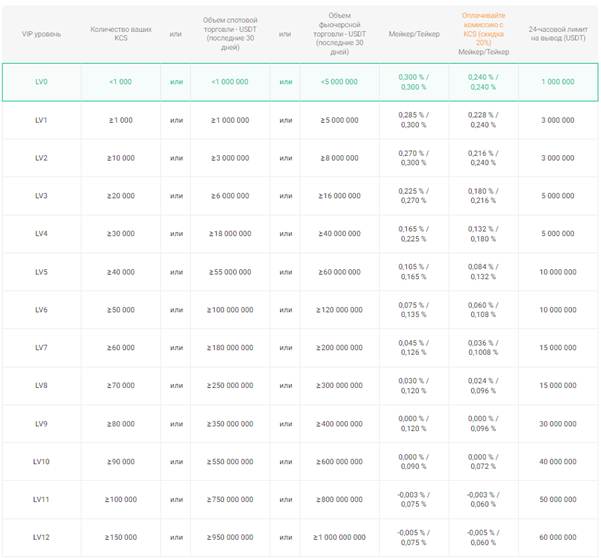Select maker/taker fee "0,075 % / 0,135 %" for LV6
601x559 pixels.
click(414, 310)
